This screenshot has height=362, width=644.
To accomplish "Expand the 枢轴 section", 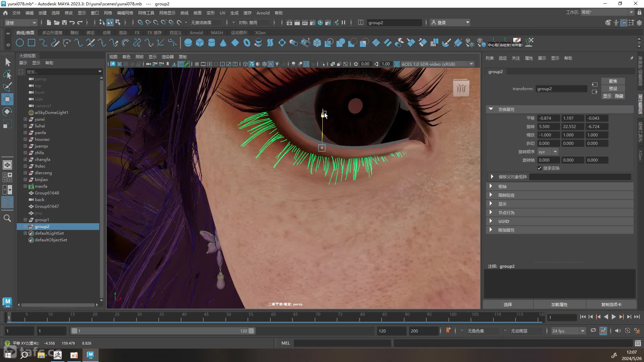I will 491,186.
